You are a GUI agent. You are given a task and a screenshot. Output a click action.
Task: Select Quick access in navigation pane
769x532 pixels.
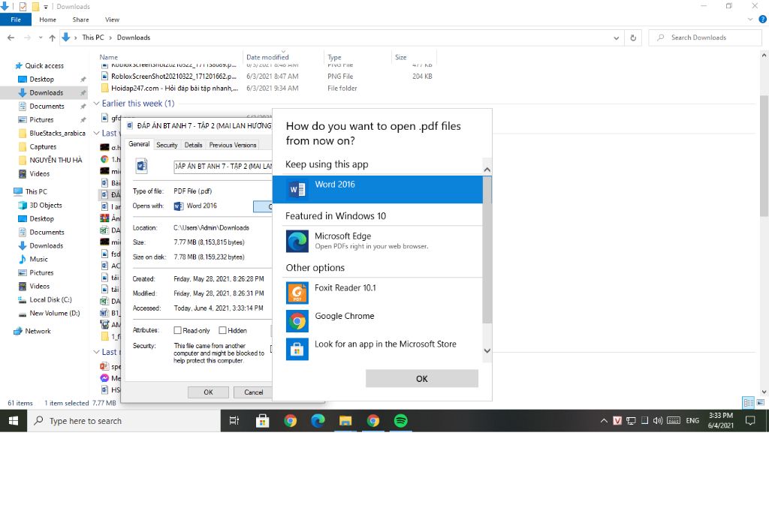pos(44,65)
